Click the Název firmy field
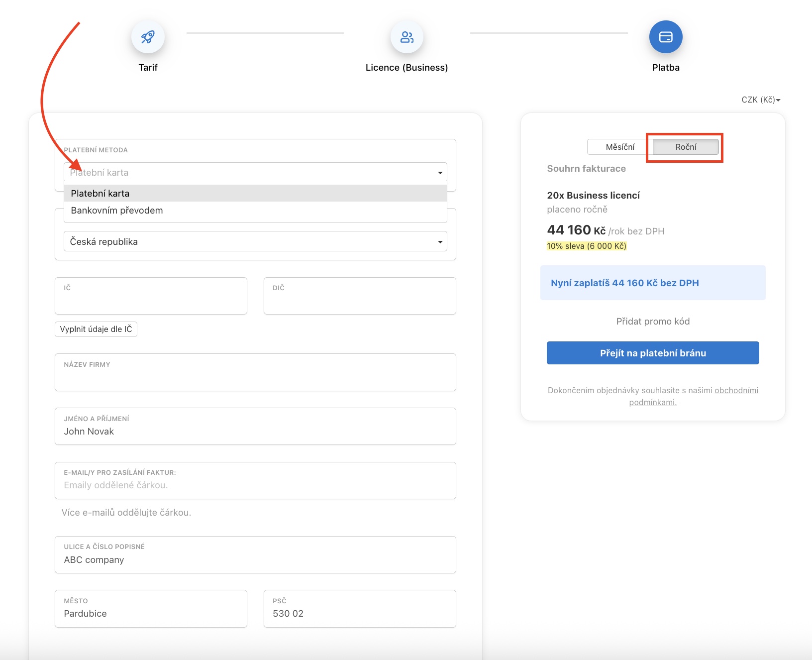 click(255, 377)
